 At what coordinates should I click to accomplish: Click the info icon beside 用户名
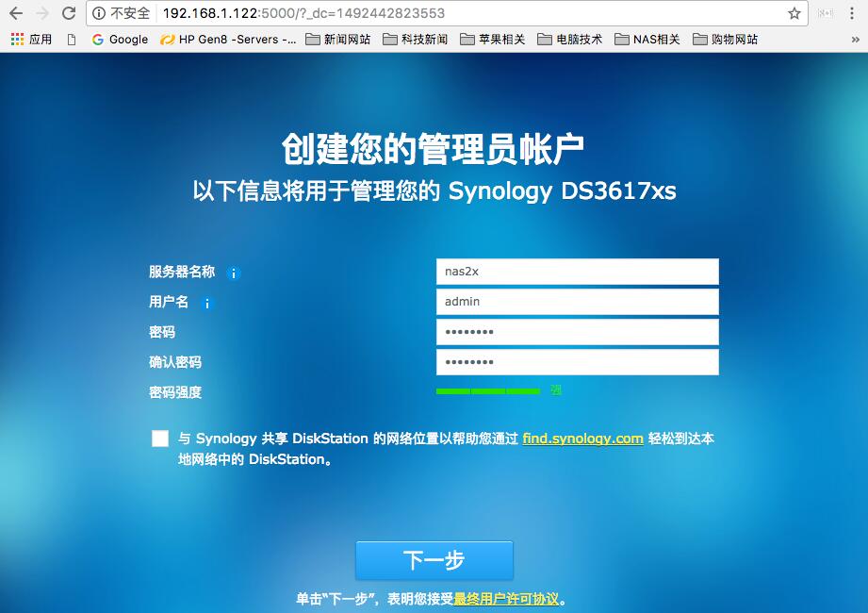point(206,304)
